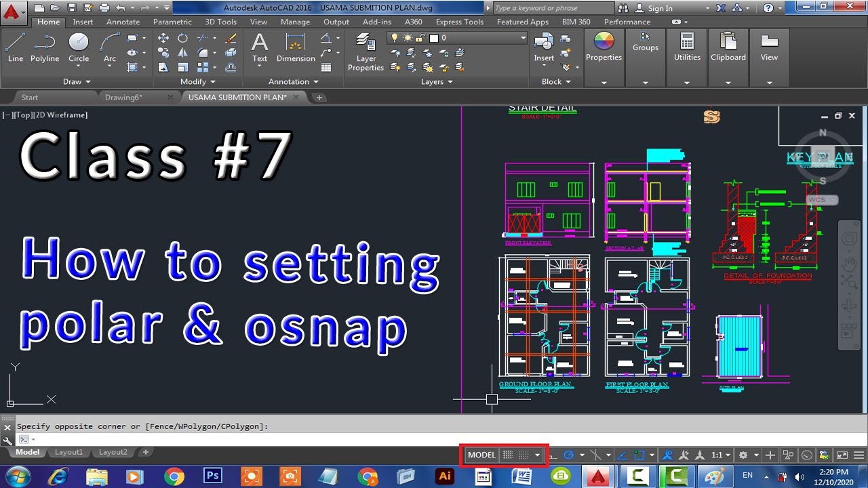Toggle polar tracking in status bar

(569, 455)
